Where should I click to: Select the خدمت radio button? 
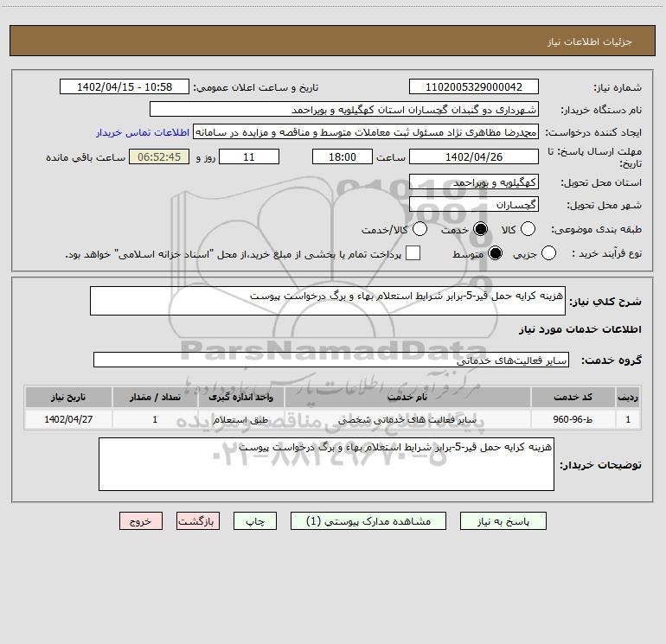(481, 229)
